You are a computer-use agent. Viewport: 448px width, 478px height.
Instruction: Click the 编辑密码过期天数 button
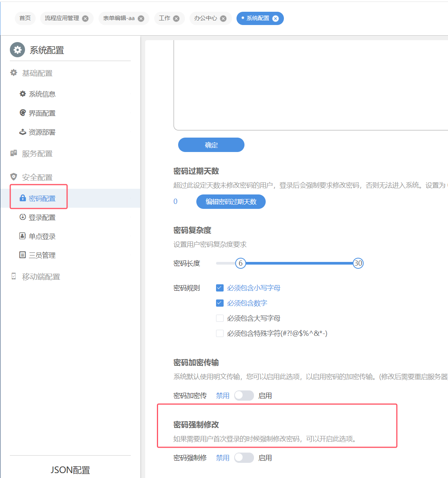[x=230, y=201]
